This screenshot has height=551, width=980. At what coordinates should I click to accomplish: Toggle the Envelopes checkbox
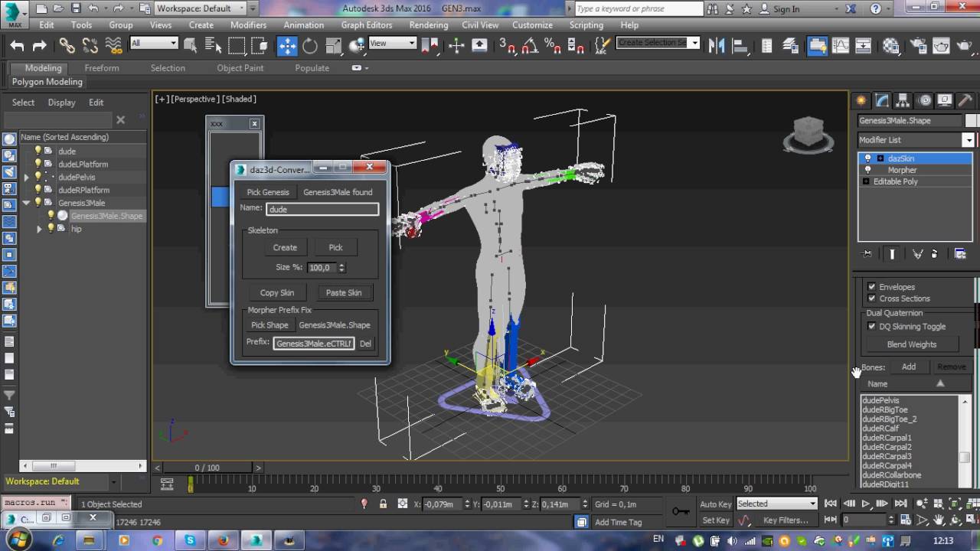pyautogui.click(x=871, y=287)
